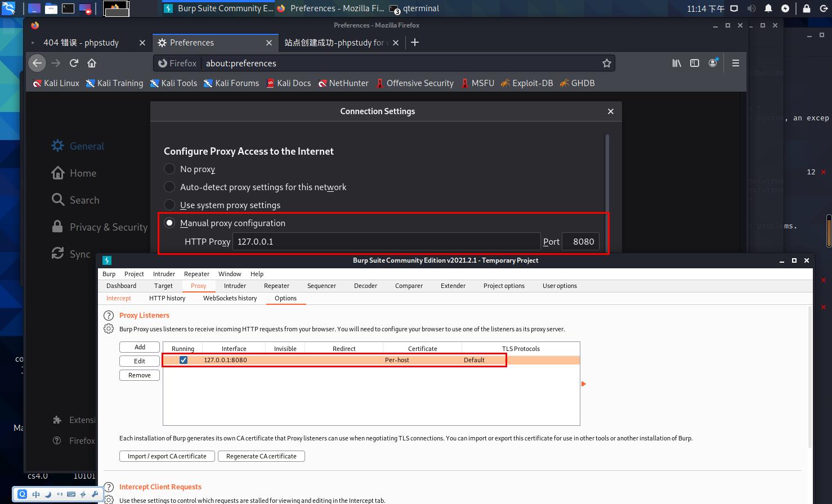Image resolution: width=832 pixels, height=504 pixels.
Task: Open the General preferences category
Action: [x=78, y=146]
